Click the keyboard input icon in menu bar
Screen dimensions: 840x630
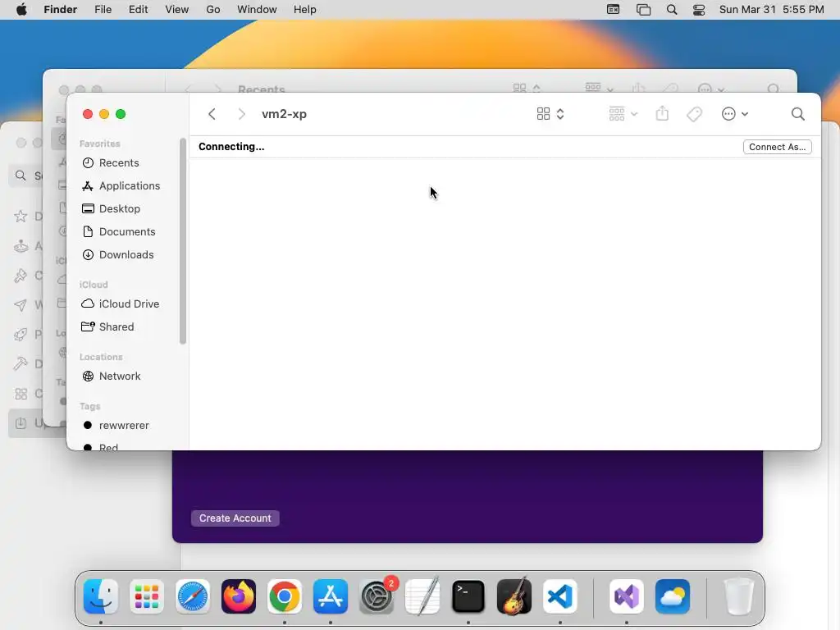tap(614, 10)
